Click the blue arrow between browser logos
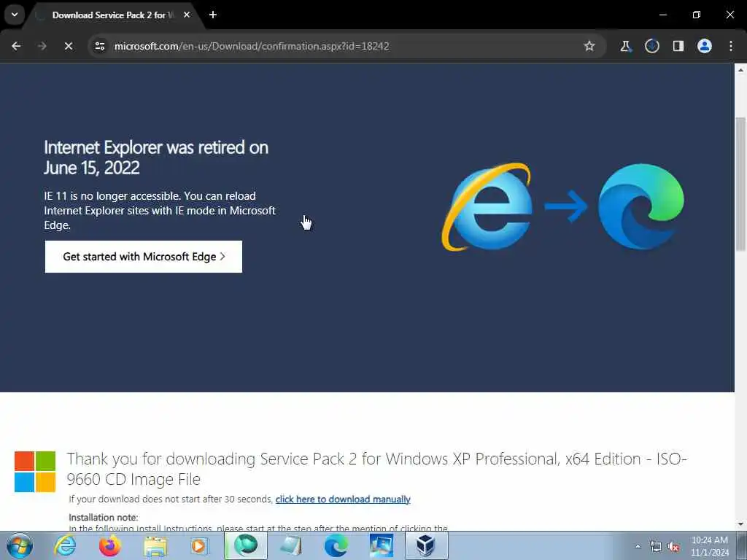 566,206
